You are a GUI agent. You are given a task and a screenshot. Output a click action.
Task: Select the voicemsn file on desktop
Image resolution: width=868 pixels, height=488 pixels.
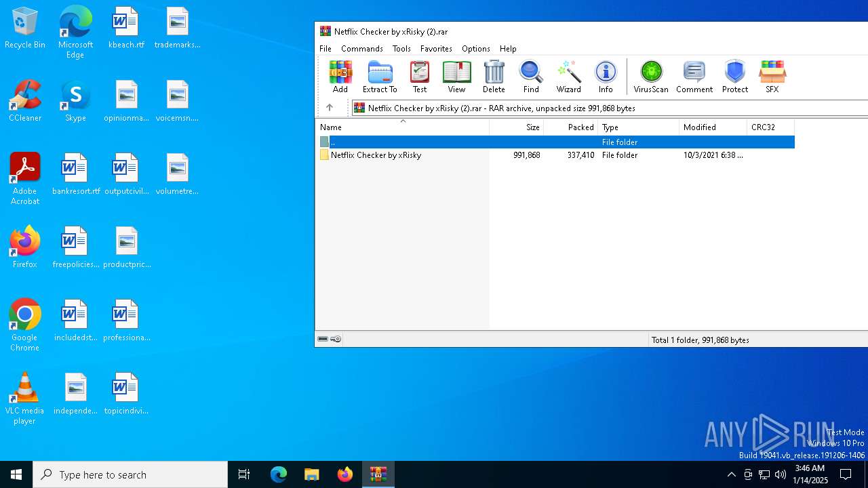[x=177, y=102]
